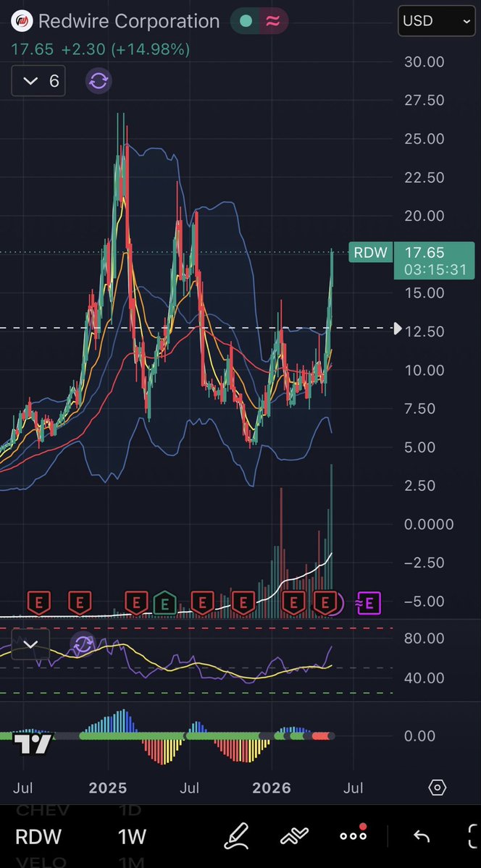481x868 pixels.
Task: Tap the green market status dot
Action: [246, 22]
